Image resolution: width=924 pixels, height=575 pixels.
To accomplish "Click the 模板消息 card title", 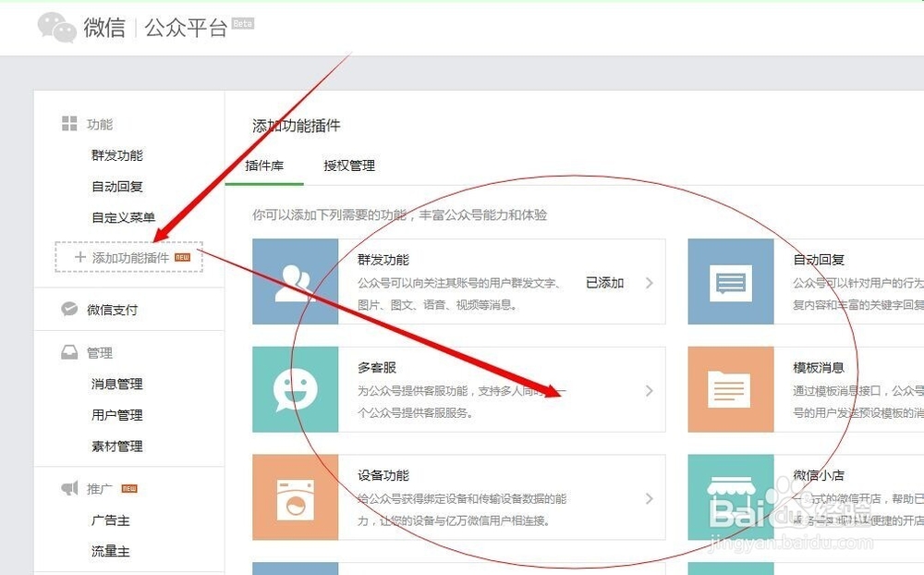I will click(819, 367).
